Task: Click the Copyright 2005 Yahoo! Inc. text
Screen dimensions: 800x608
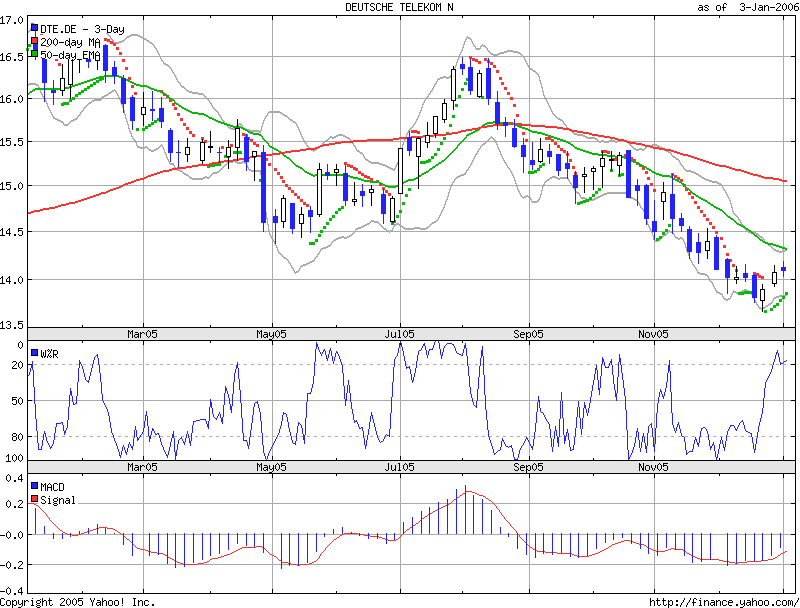Action: 76,600
